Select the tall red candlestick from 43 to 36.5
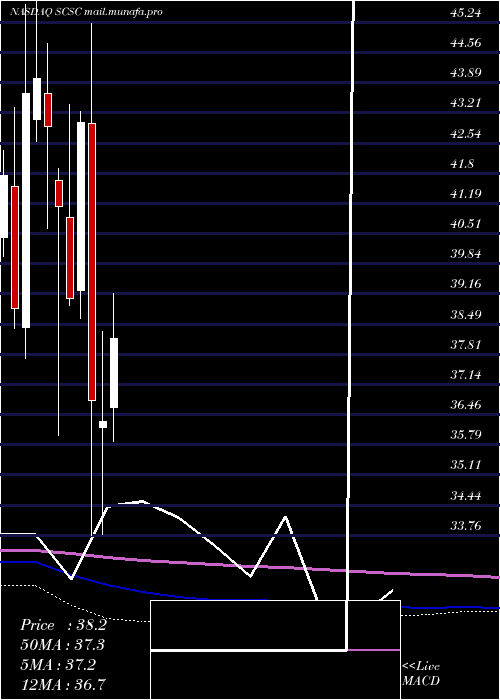Image resolution: width=500 pixels, height=700 pixels. pos(92,262)
